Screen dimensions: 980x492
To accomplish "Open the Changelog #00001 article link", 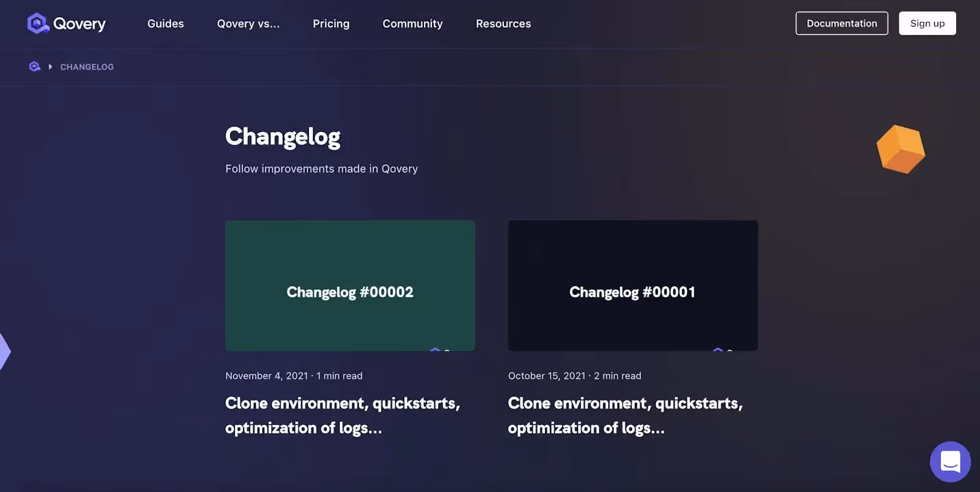I will pos(625,414).
